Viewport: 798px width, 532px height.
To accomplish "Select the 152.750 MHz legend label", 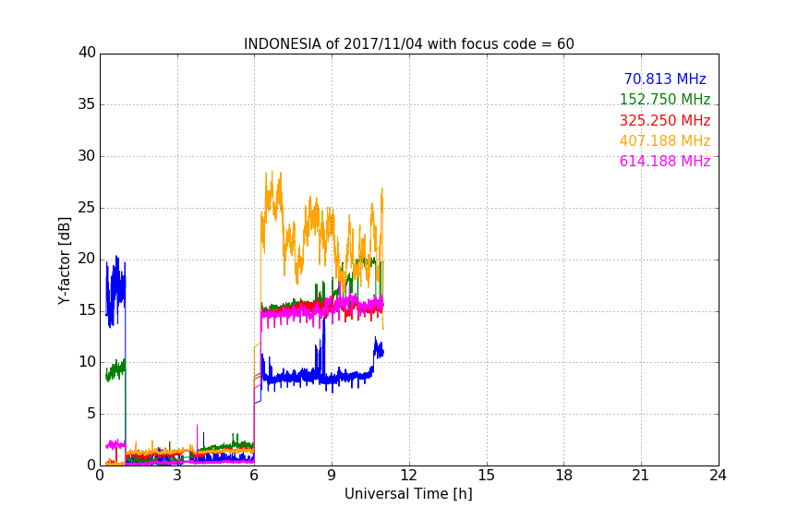I will click(x=665, y=99).
